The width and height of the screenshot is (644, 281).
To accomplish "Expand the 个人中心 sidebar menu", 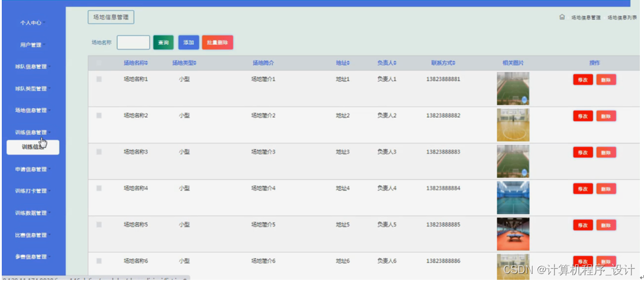I will click(32, 23).
